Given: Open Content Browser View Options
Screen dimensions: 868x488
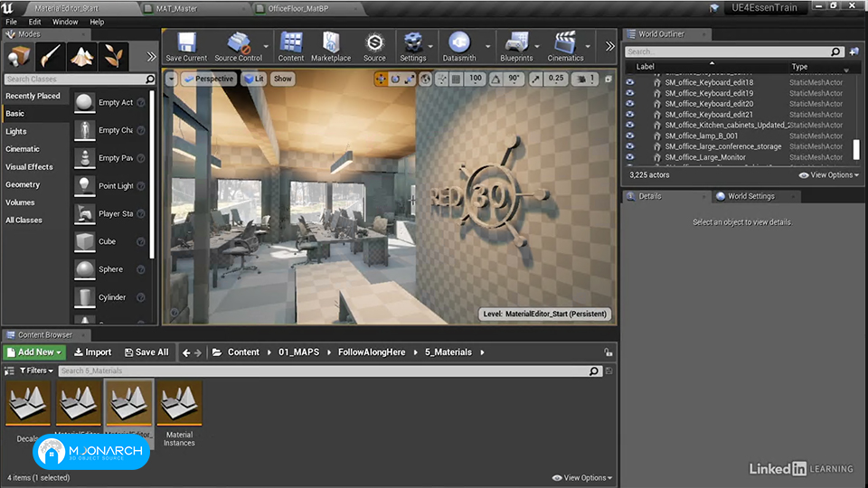Looking at the screenshot, I should (x=582, y=477).
